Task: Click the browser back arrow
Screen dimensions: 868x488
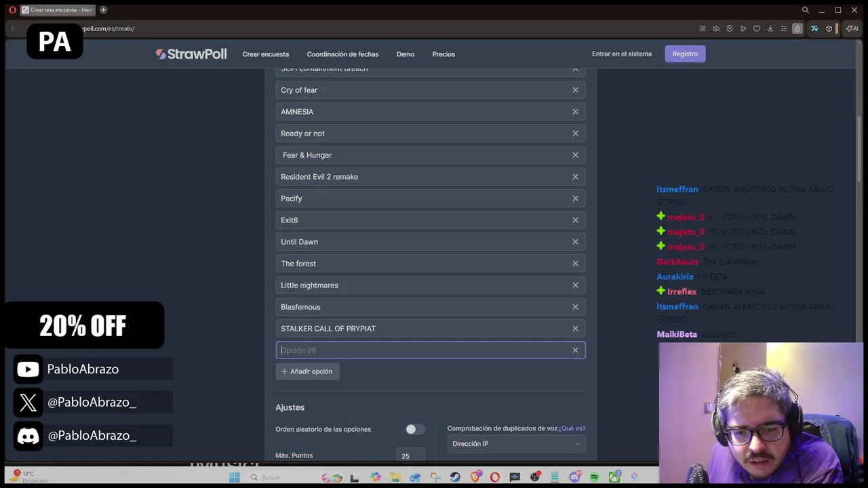Action: pyautogui.click(x=13, y=28)
